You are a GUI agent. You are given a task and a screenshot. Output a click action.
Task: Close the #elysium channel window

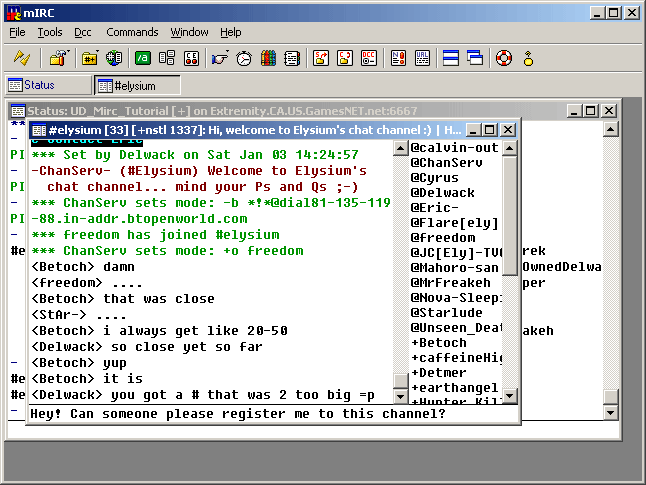click(x=508, y=130)
